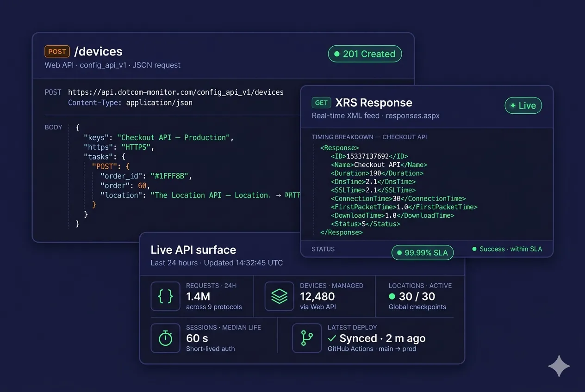
Task: Click the git branch Latest Deploy icon
Action: [x=307, y=338]
